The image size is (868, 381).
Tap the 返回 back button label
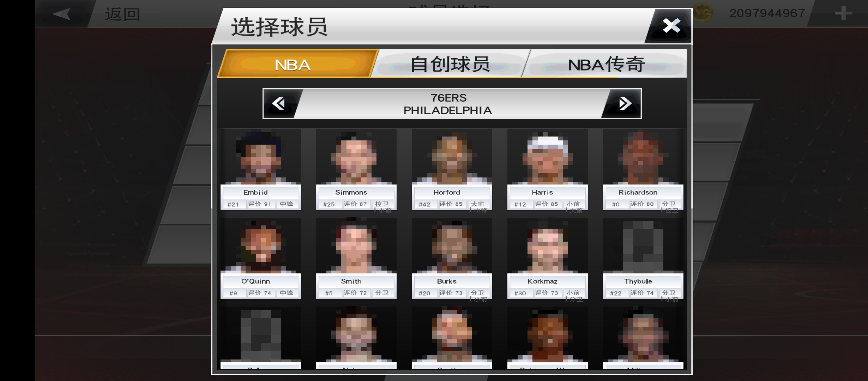click(122, 14)
